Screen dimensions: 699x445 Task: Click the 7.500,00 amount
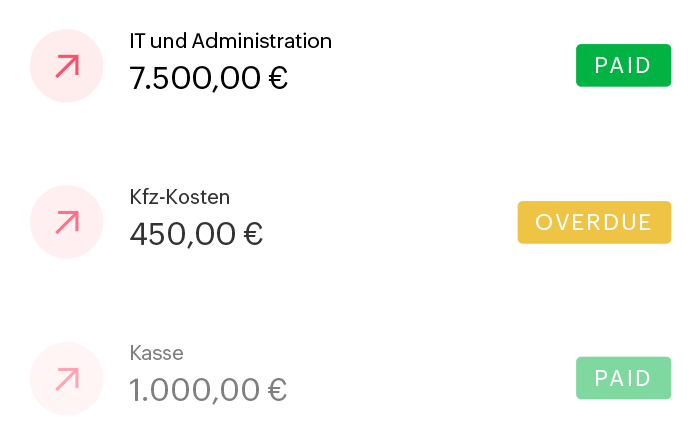point(195,78)
